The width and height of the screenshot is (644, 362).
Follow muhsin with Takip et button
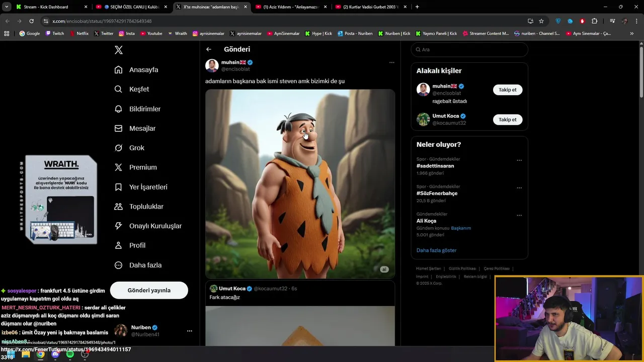pos(507,89)
